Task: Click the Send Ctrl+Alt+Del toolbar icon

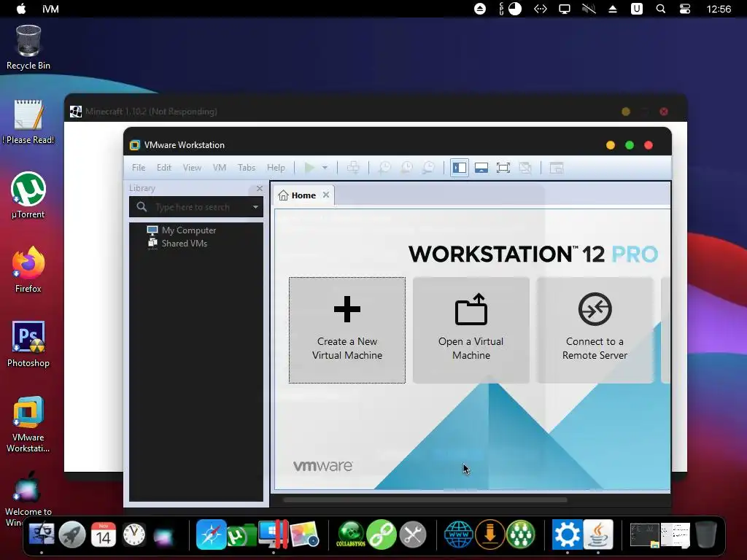Action: (x=353, y=168)
